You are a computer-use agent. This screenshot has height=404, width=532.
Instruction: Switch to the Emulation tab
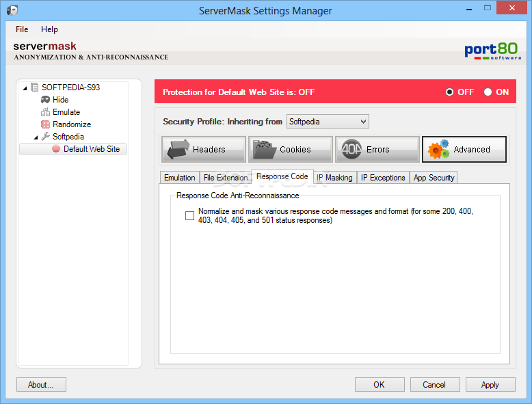pos(179,178)
